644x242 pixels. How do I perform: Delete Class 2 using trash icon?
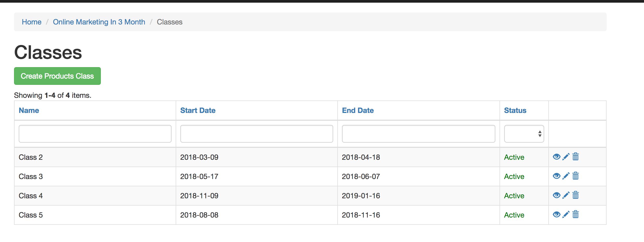(x=576, y=157)
